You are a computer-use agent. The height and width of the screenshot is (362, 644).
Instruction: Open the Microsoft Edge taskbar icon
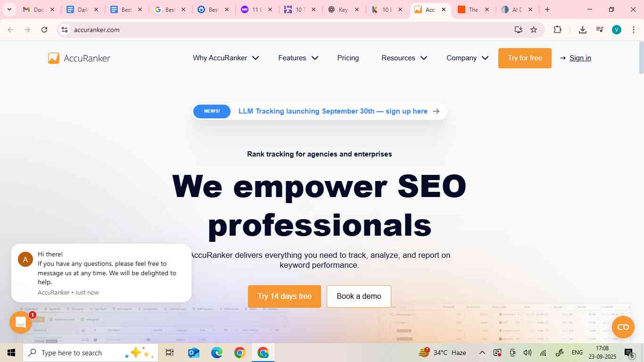click(x=216, y=353)
